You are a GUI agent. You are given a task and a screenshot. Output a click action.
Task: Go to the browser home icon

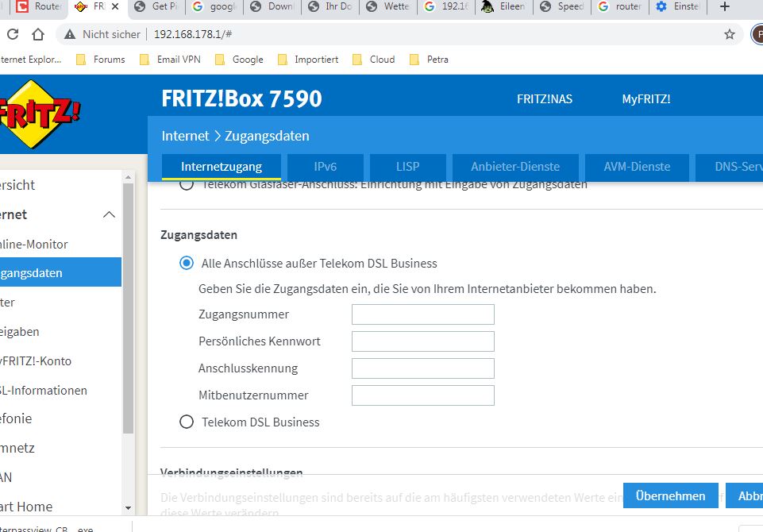click(x=38, y=34)
